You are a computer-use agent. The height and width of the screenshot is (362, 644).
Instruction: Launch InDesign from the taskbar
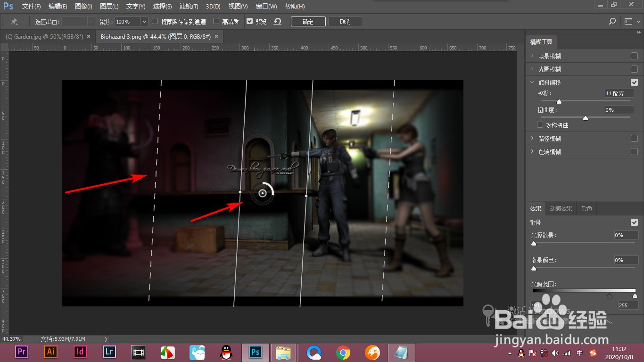pos(80,352)
